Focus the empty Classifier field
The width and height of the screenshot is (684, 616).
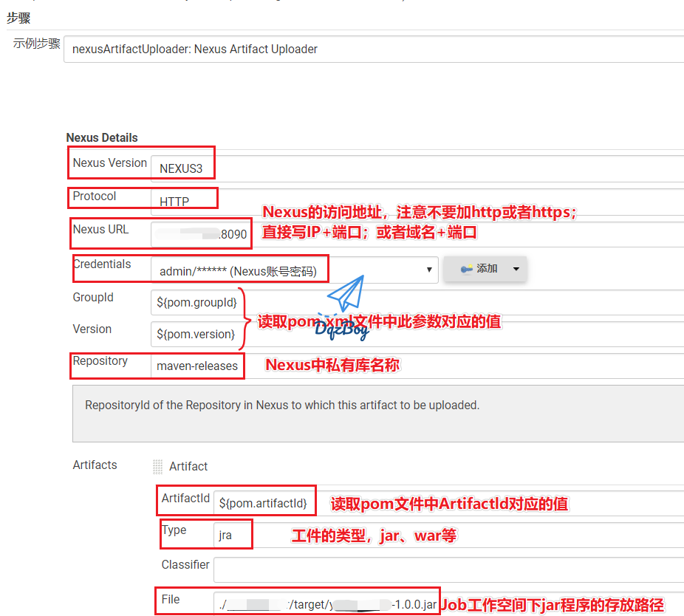pos(443,569)
